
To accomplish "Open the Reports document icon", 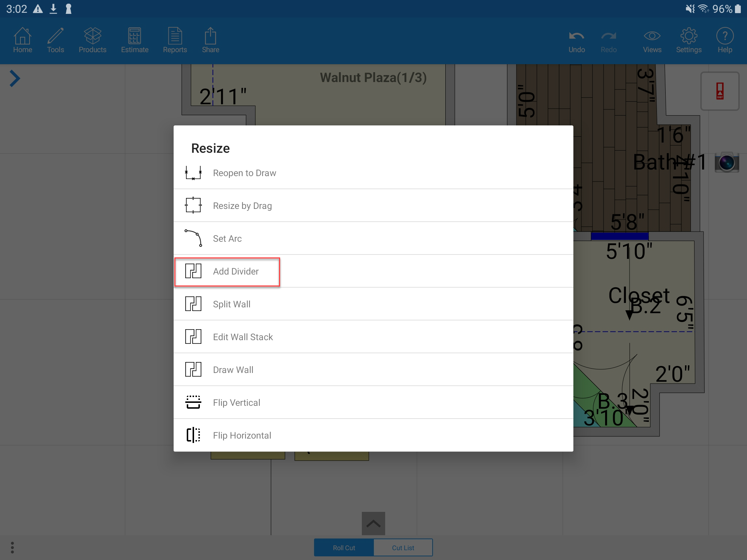I will (175, 40).
